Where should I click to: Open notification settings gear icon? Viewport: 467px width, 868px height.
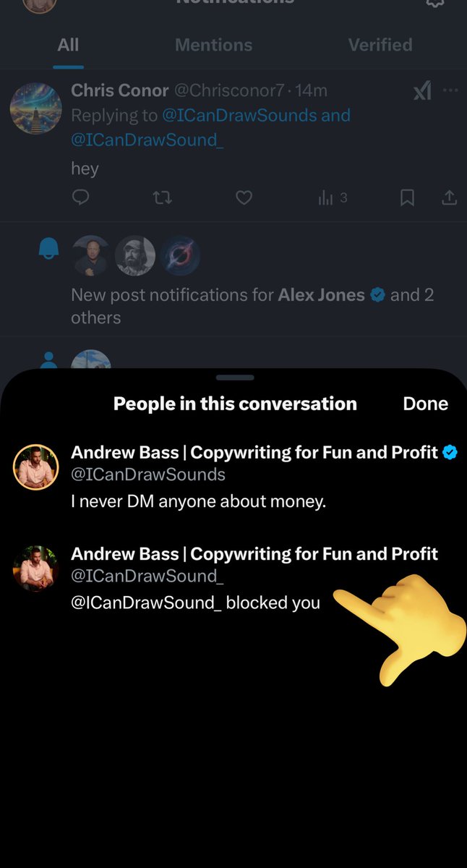coord(434,3)
